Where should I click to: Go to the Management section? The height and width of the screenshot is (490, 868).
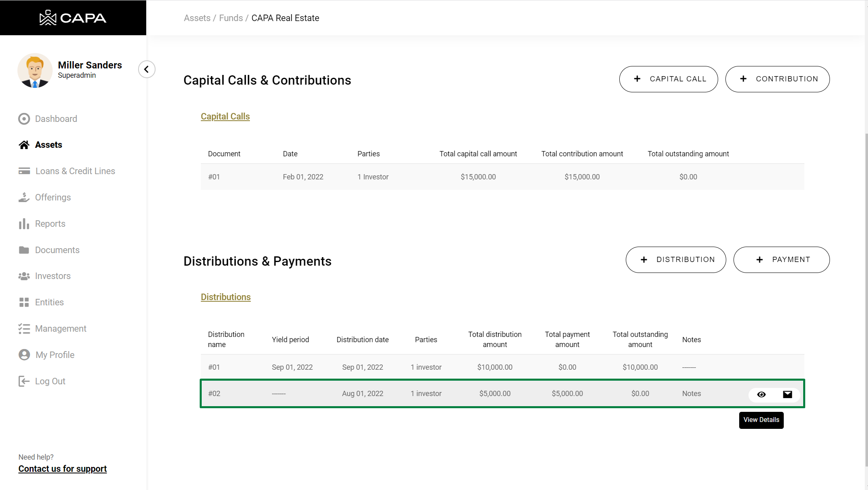(60, 328)
